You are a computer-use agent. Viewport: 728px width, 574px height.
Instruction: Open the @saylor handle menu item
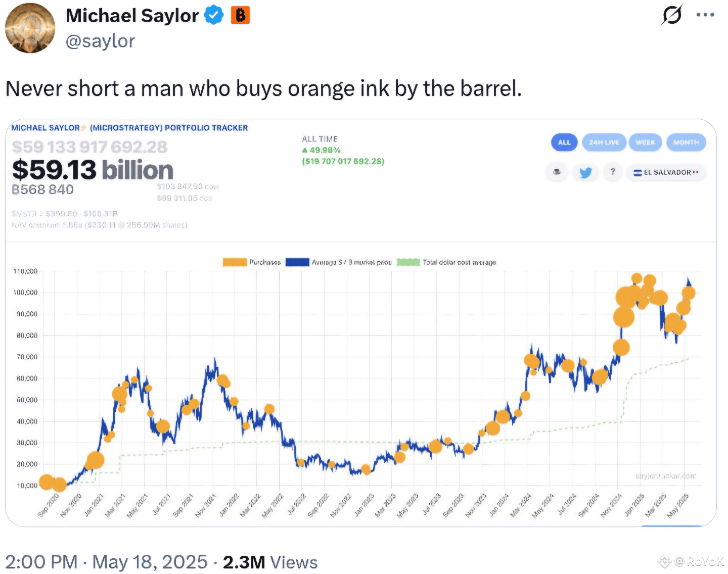click(x=100, y=40)
